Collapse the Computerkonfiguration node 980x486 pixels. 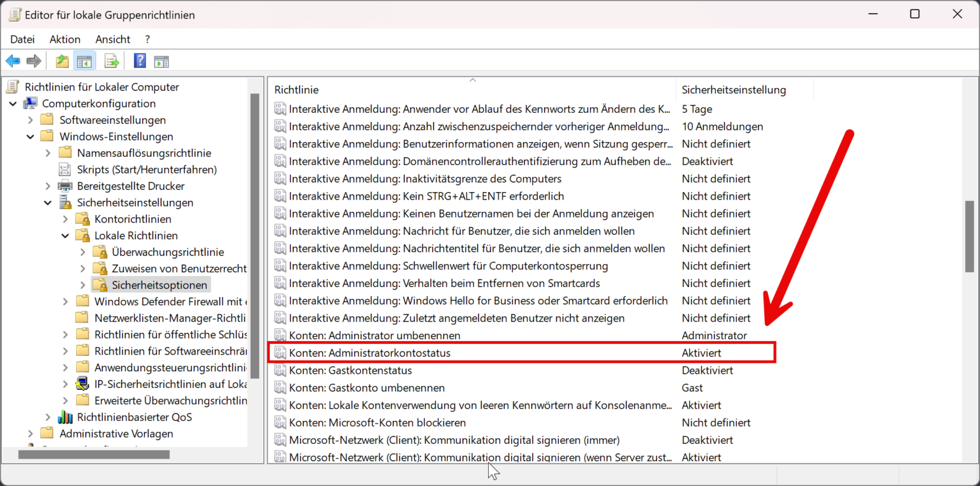[13, 103]
